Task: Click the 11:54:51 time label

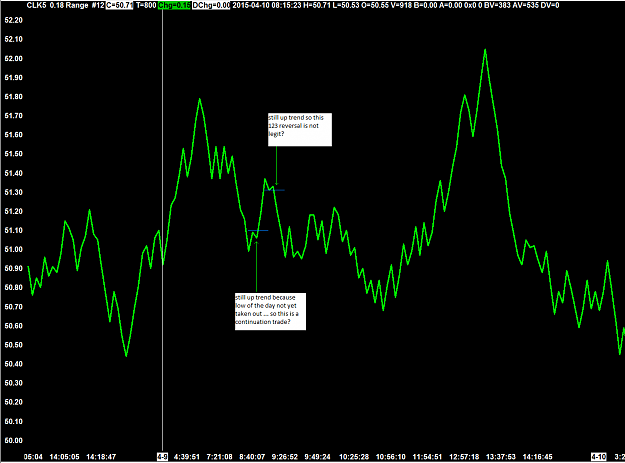Action: click(427, 457)
